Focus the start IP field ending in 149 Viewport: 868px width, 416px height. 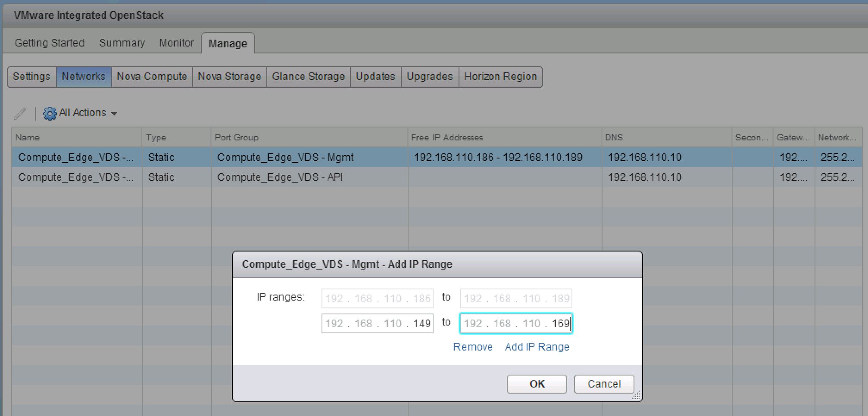[378, 323]
